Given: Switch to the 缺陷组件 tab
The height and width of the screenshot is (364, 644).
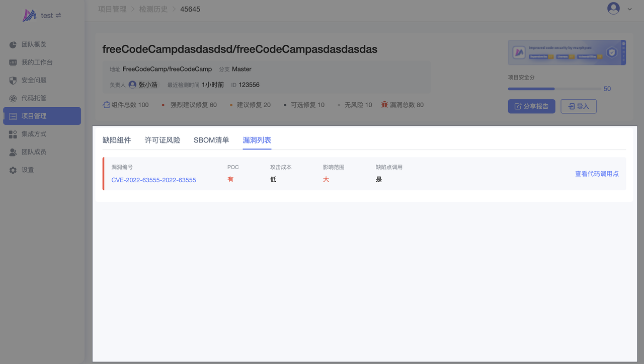Looking at the screenshot, I should pos(117,140).
